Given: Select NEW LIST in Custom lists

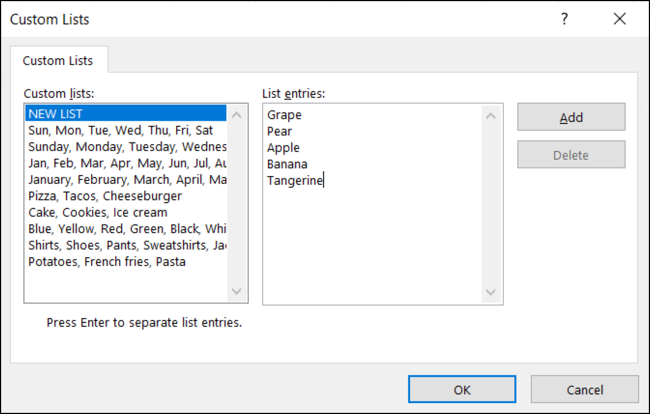Looking at the screenshot, I should coord(126,114).
